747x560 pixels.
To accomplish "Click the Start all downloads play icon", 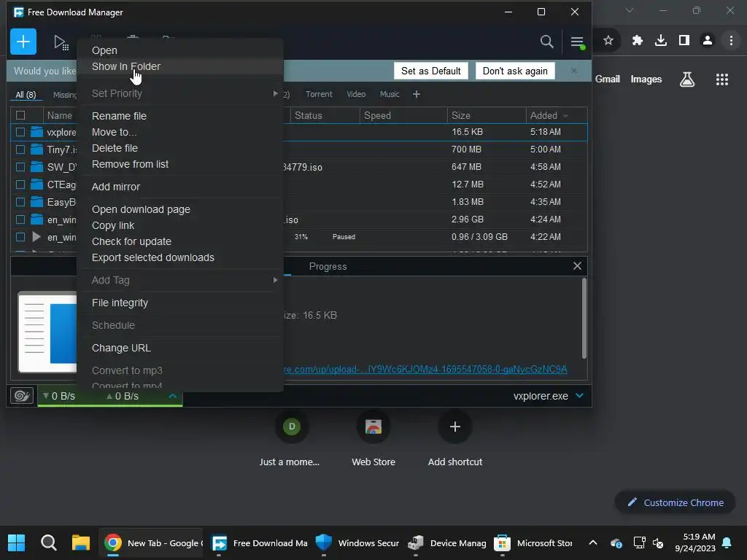I will point(61,42).
